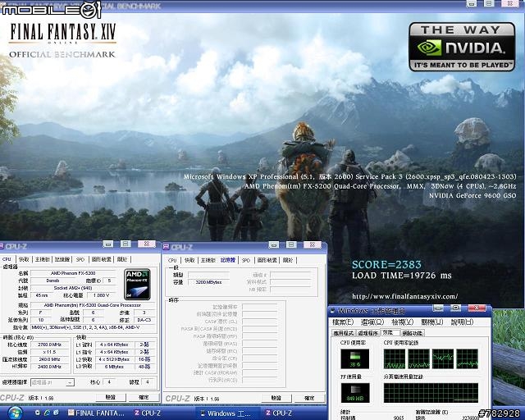
Task: Select 快取 tab in right CPU-Z window
Action: 189,260
